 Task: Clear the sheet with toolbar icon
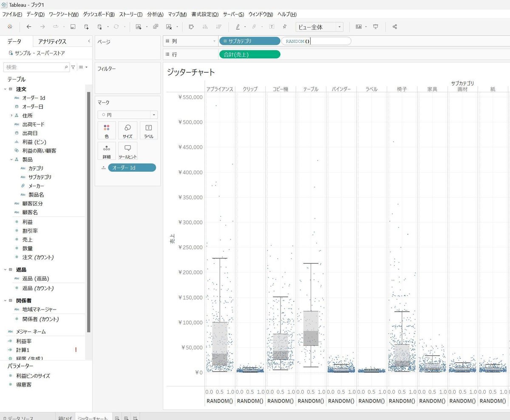[x=169, y=27]
